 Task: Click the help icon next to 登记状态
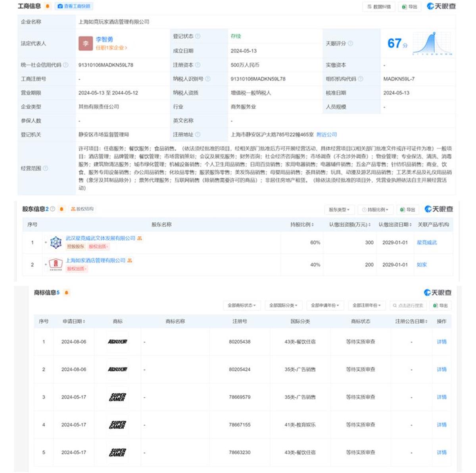click(x=198, y=36)
